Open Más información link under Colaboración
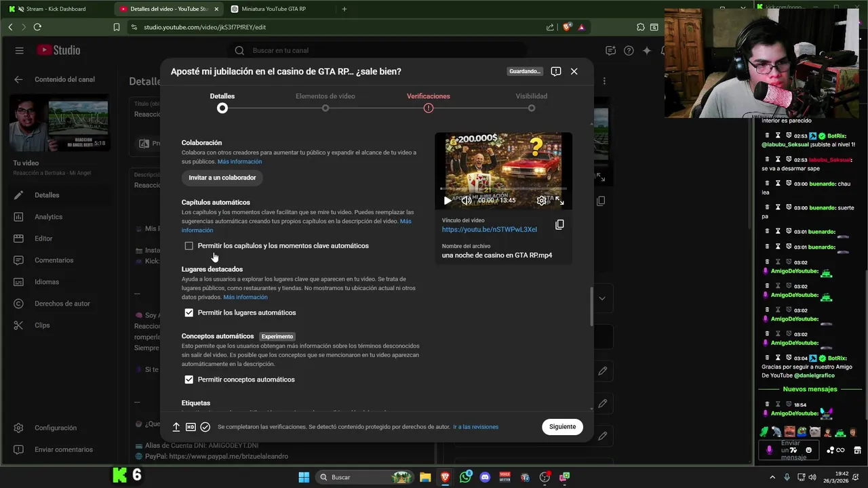Viewport: 868px width, 488px height. tap(239, 162)
